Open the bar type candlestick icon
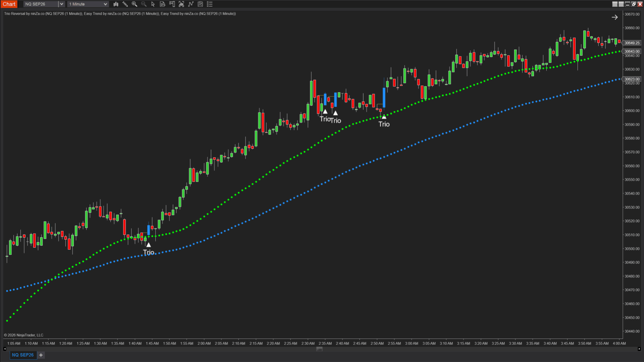 (x=116, y=4)
